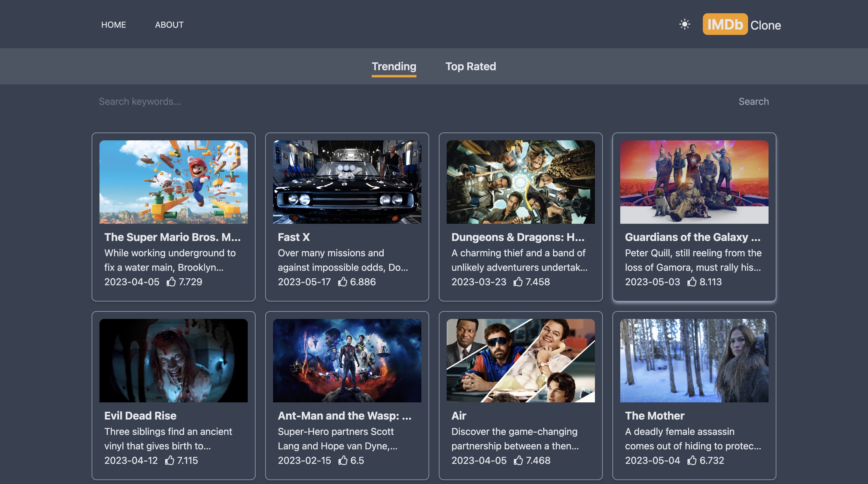Click release date 2023-03-23

pos(479,282)
